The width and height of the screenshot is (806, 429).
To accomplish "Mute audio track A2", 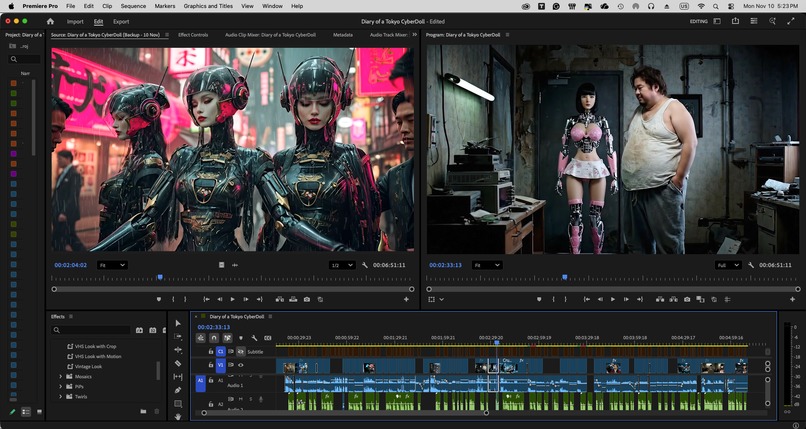I will click(241, 399).
